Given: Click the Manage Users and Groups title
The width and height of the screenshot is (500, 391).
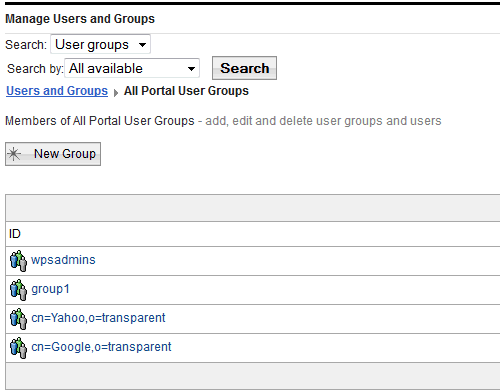Looking at the screenshot, I should [x=80, y=19].
